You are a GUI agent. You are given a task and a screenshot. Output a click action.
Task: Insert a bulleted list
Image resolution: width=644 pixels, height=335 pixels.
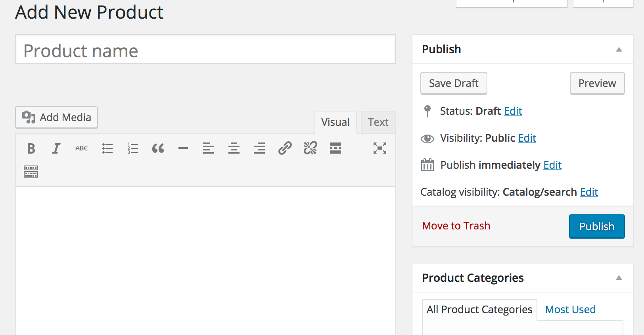(107, 148)
